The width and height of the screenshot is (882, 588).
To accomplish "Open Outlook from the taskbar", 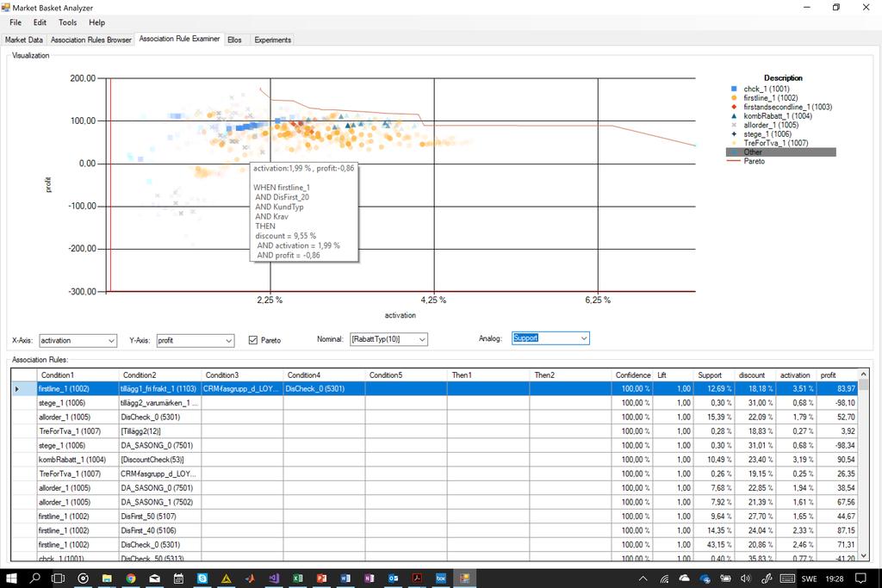I will click(x=393, y=578).
